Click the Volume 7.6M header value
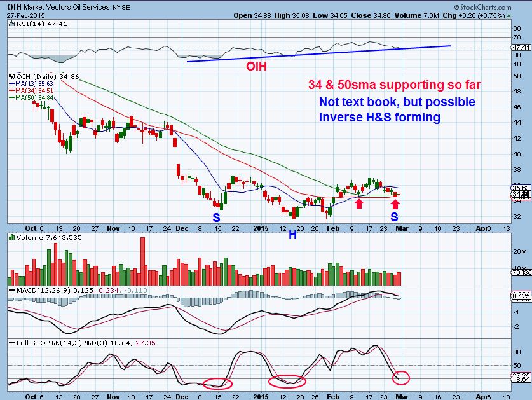 click(416, 15)
